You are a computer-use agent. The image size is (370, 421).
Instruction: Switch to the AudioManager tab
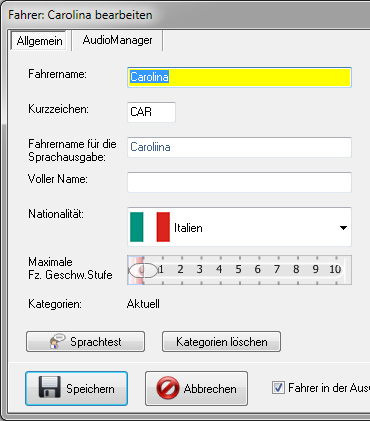[117, 40]
